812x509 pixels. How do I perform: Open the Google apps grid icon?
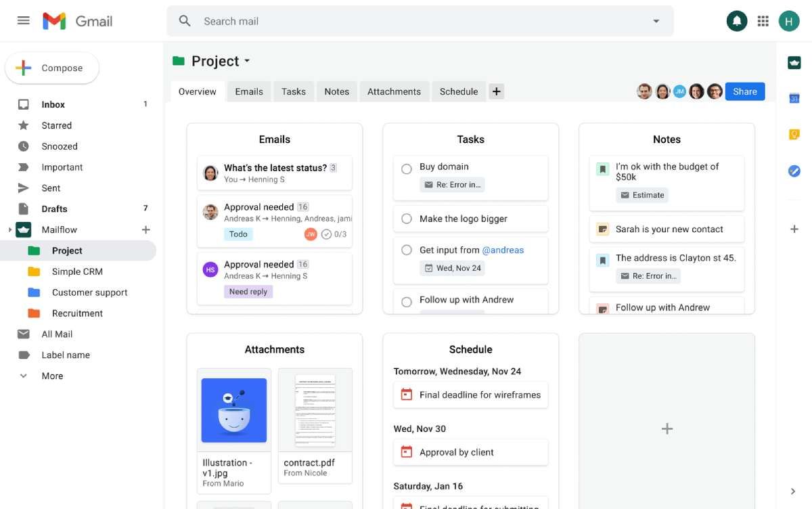pos(763,21)
